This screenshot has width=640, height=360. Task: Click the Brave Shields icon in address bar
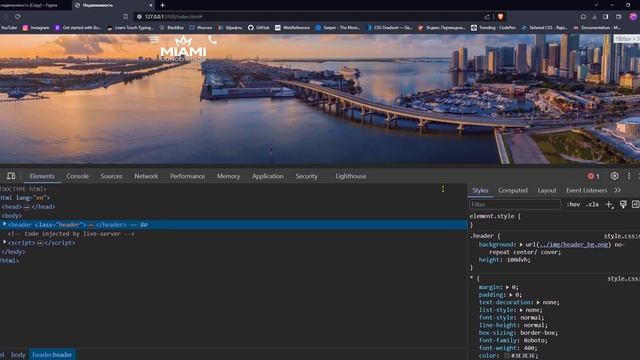click(500, 17)
